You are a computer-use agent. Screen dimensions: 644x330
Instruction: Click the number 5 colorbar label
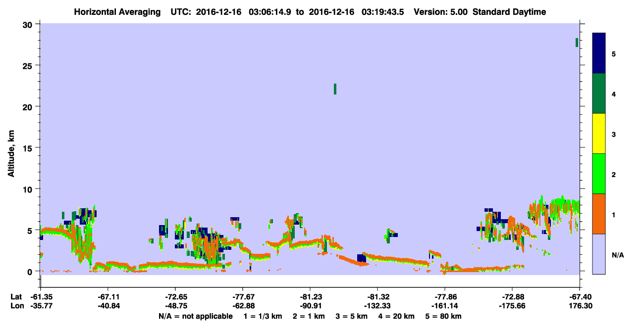pos(614,53)
